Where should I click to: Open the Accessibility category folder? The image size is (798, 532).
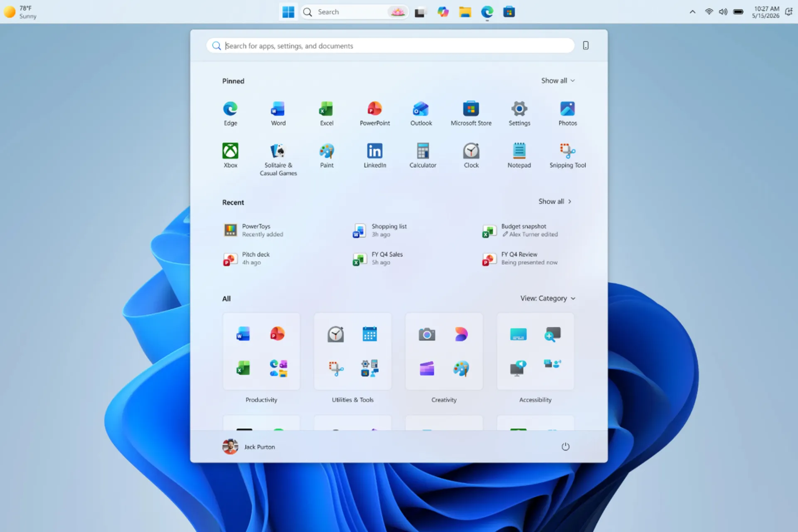(x=535, y=352)
